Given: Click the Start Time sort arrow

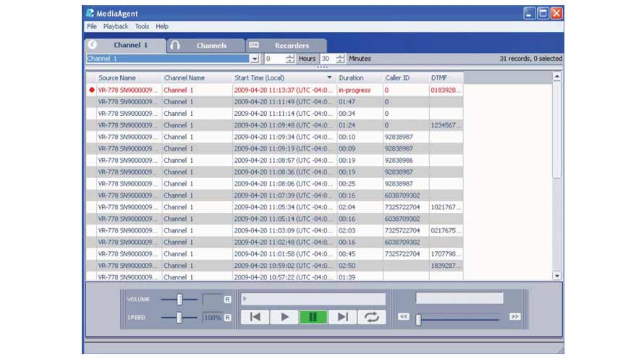Looking at the screenshot, I should coord(329,77).
